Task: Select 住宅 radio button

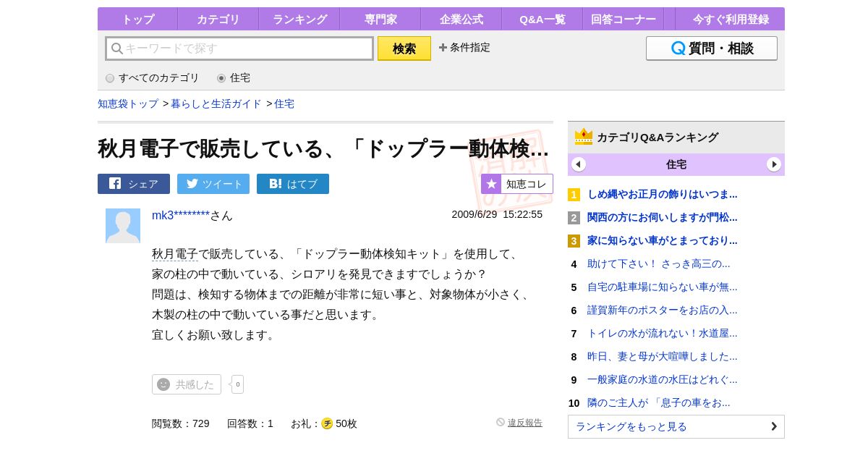Action: pyautogui.click(x=221, y=78)
